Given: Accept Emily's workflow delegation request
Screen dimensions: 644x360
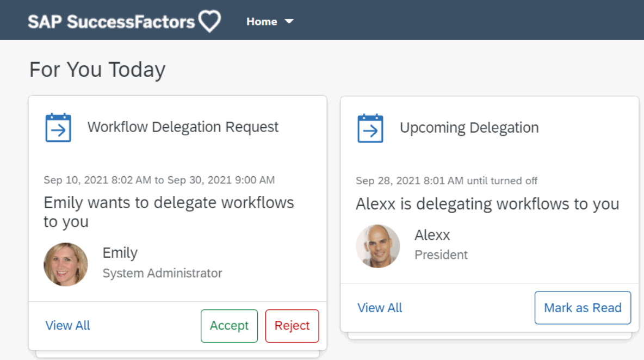Looking at the screenshot, I should [229, 326].
